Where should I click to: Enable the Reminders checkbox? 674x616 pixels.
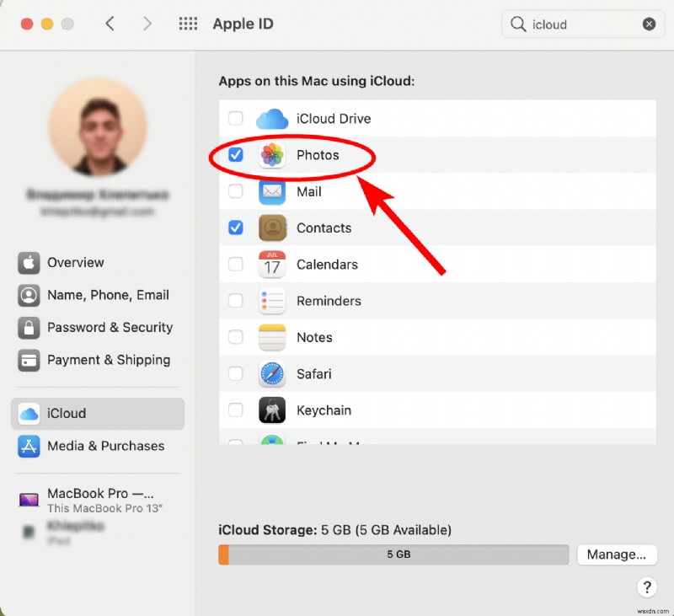coord(236,301)
